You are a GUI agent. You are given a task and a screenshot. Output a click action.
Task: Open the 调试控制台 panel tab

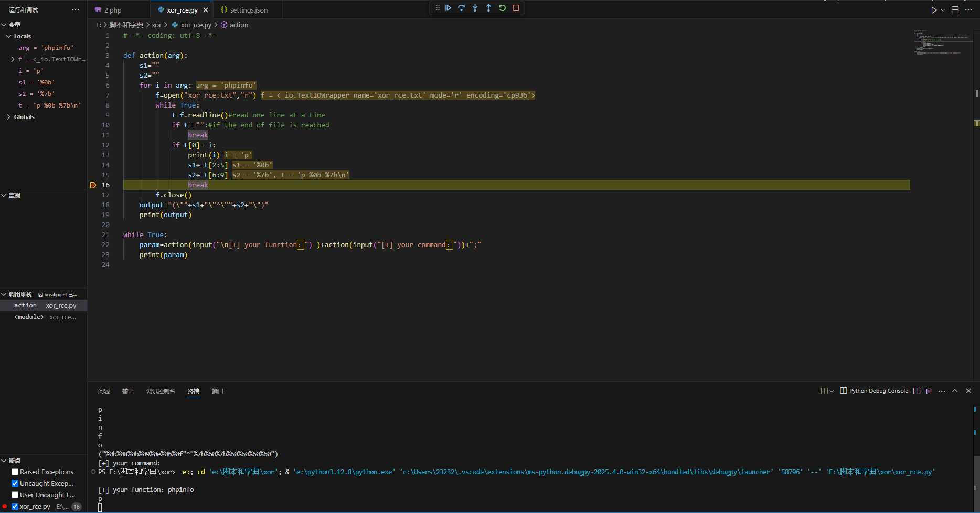[x=161, y=391]
